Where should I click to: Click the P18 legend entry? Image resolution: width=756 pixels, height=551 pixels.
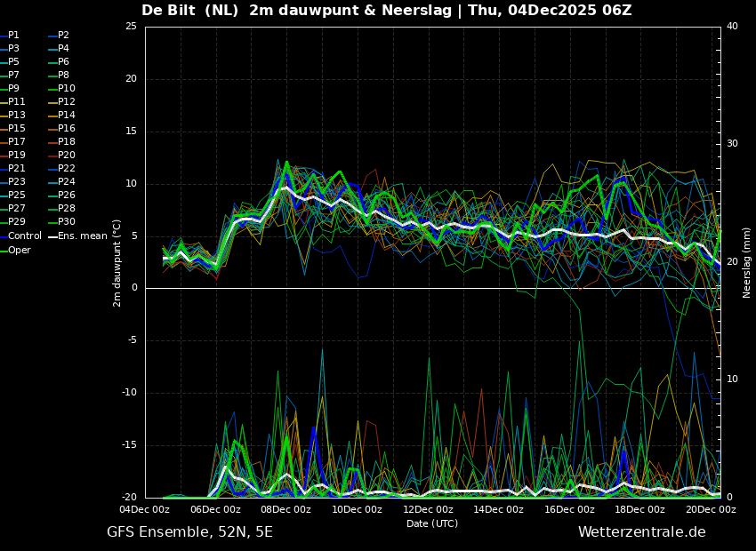tap(61, 141)
